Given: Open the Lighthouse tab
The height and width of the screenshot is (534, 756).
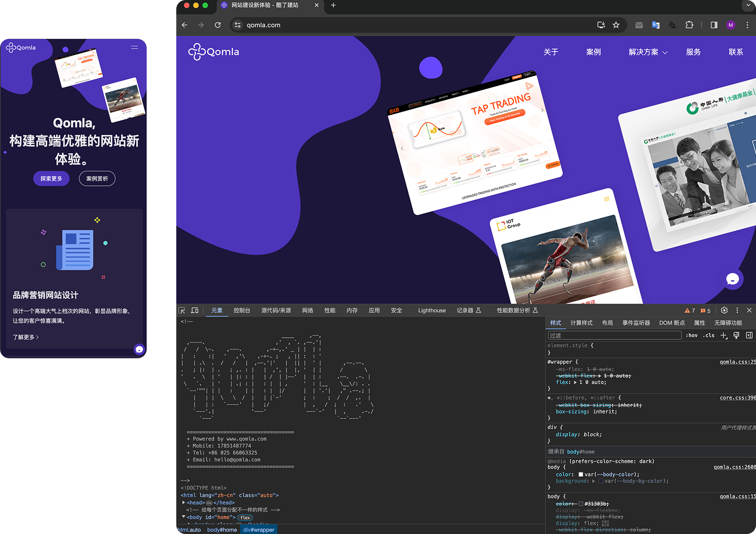Looking at the screenshot, I should pyautogui.click(x=432, y=310).
